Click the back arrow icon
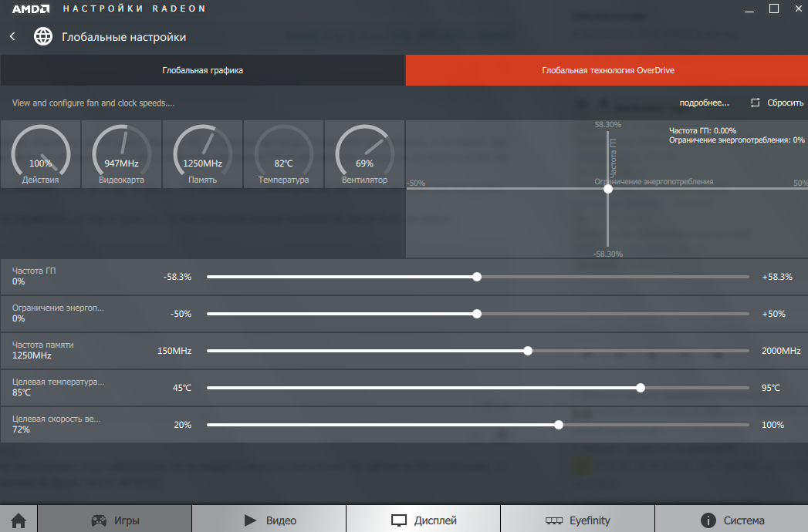The height and width of the screenshot is (532, 808). [x=12, y=36]
